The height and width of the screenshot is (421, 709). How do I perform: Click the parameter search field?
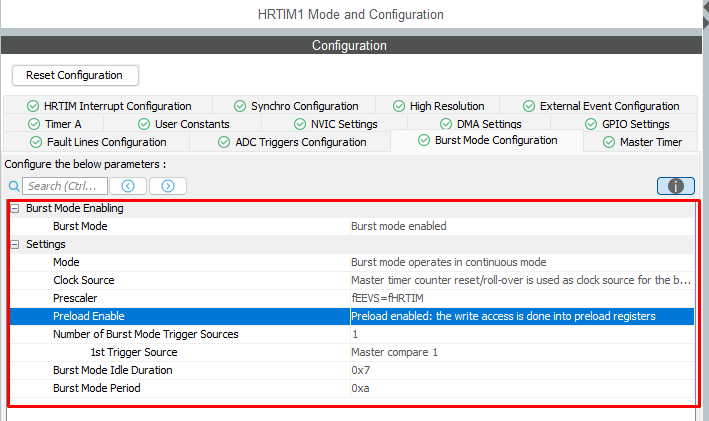64,186
